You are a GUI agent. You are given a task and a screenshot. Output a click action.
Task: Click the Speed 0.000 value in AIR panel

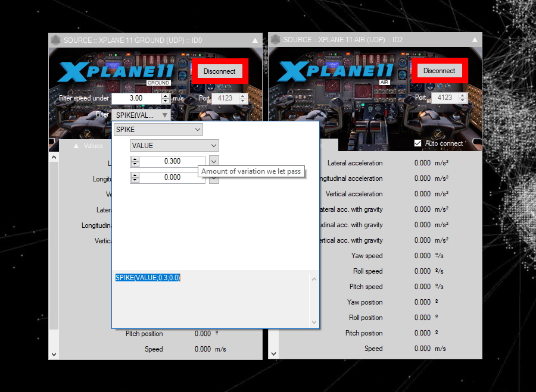click(422, 349)
